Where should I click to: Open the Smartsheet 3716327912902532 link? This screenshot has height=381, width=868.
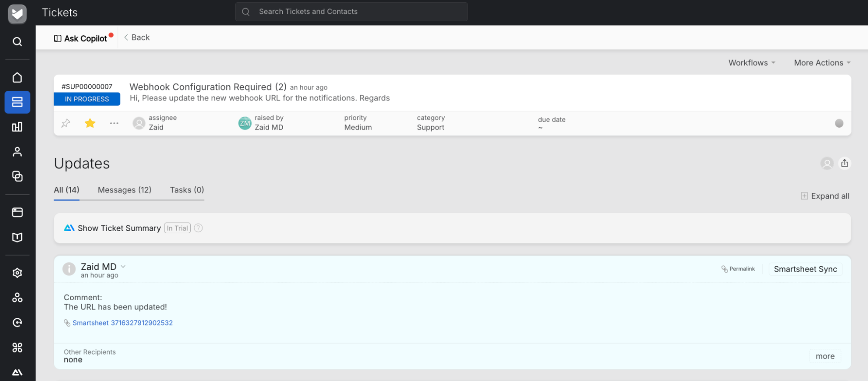(x=122, y=323)
